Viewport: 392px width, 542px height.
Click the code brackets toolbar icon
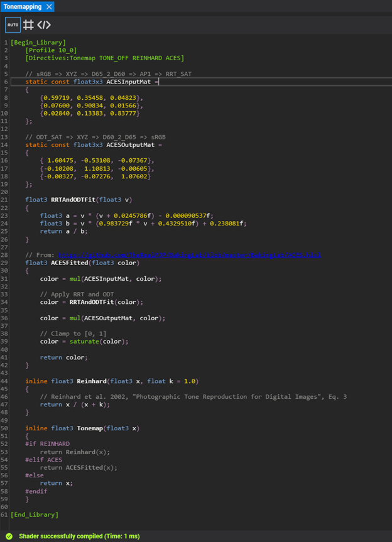click(x=44, y=25)
